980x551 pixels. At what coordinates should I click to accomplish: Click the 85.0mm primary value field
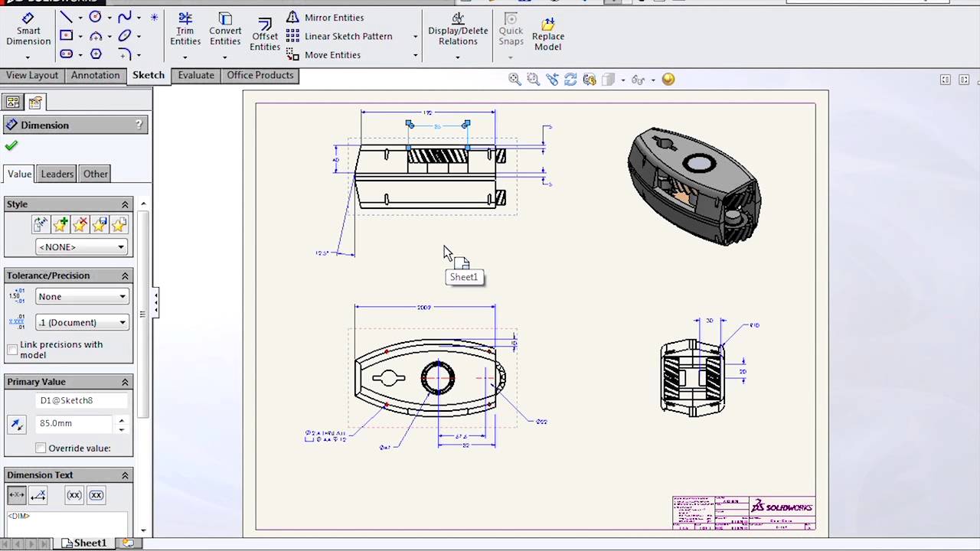point(74,423)
